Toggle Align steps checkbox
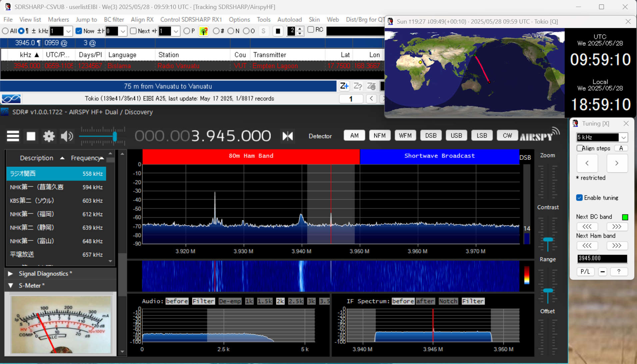Viewport: 637px width, 364px height. point(580,148)
